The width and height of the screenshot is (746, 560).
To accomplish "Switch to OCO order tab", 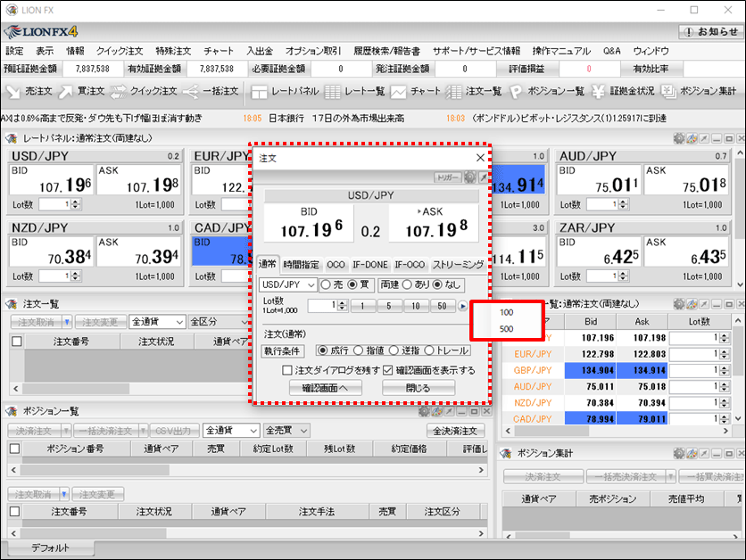I will click(x=336, y=264).
